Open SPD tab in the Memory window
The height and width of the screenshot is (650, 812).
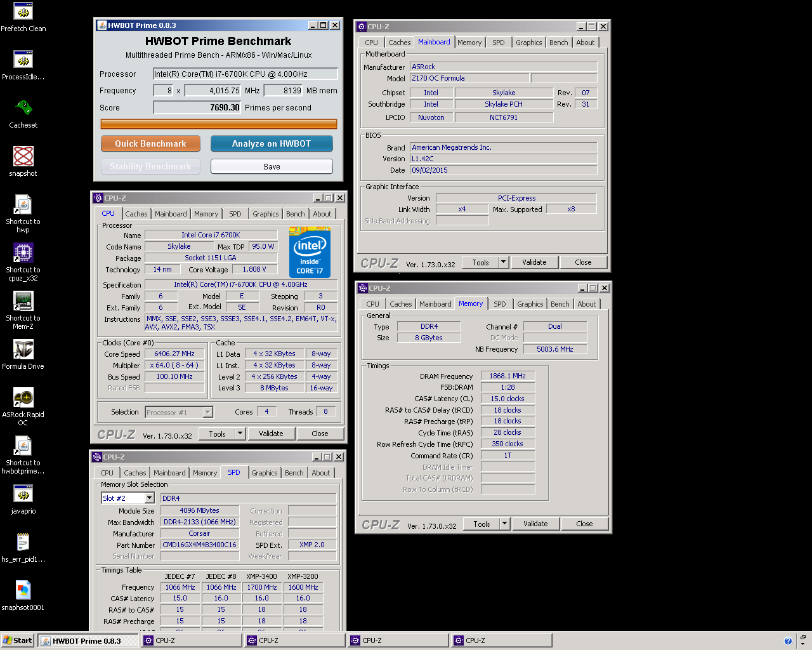tap(500, 304)
